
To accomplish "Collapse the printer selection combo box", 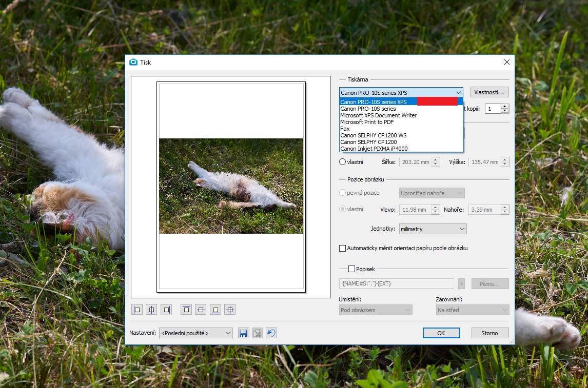I will click(x=458, y=93).
